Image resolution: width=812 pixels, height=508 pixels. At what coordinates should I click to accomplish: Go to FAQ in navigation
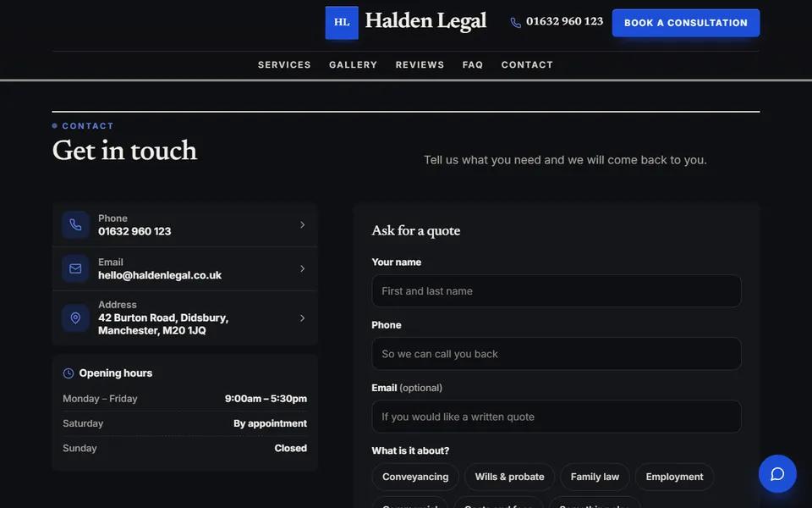pos(473,65)
